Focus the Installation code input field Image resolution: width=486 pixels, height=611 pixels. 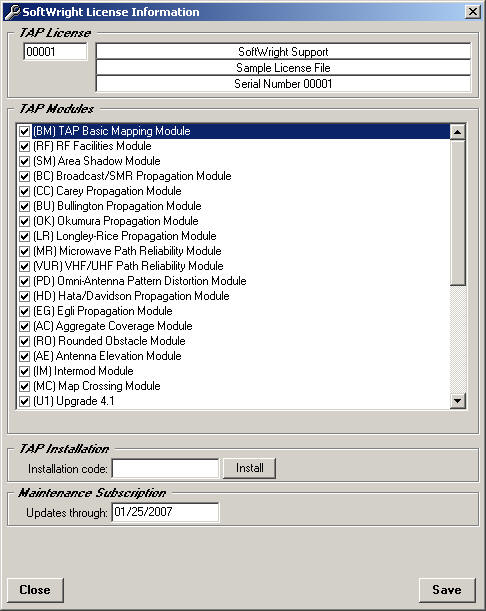(x=165, y=468)
